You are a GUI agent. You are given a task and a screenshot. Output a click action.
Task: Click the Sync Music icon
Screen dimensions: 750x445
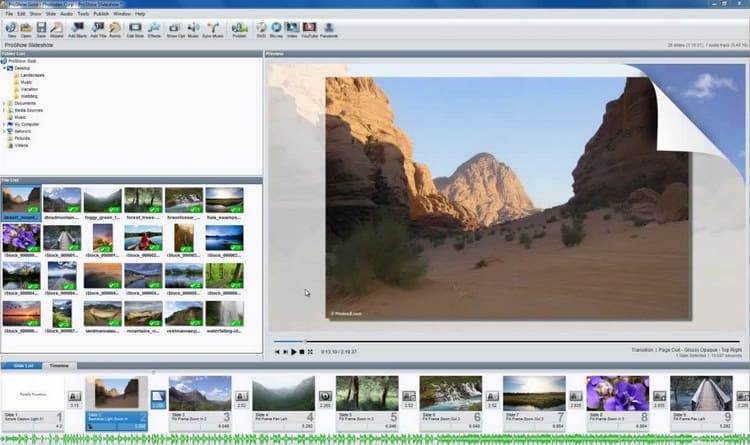212,30
